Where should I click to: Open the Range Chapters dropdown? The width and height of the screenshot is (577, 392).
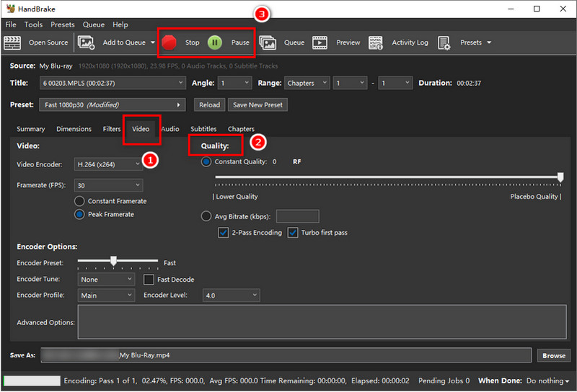(307, 83)
